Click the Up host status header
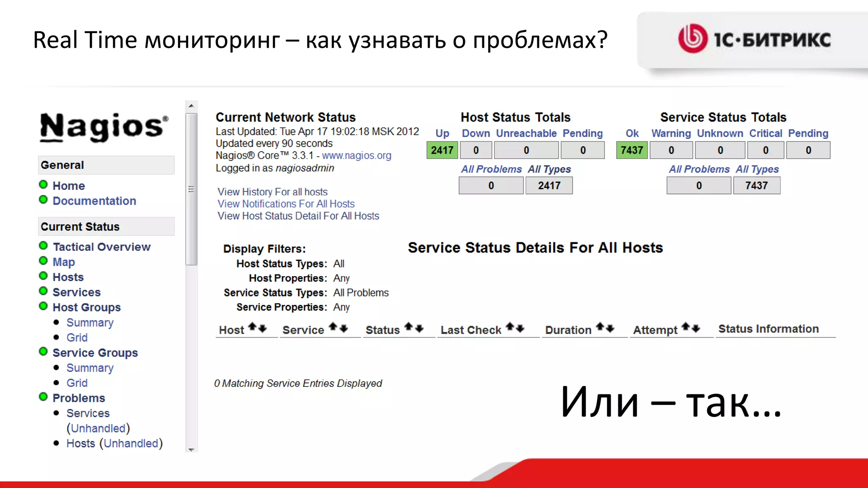 442,133
